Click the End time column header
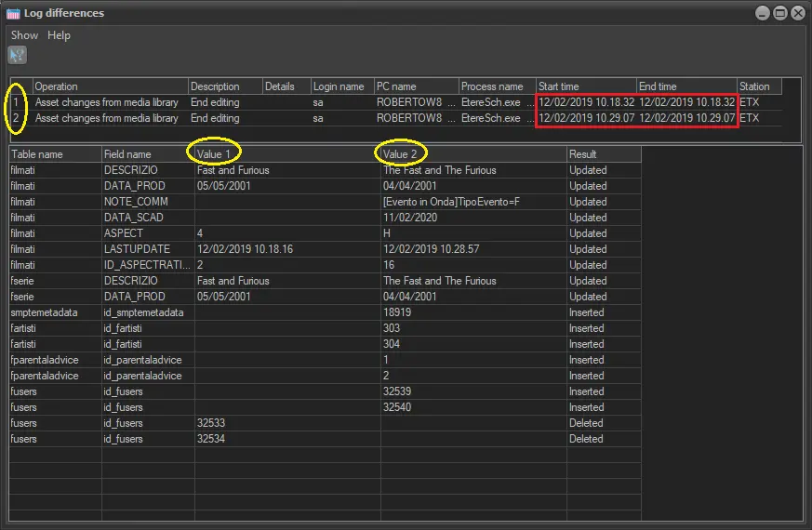This screenshot has height=530, width=812. 686,86
